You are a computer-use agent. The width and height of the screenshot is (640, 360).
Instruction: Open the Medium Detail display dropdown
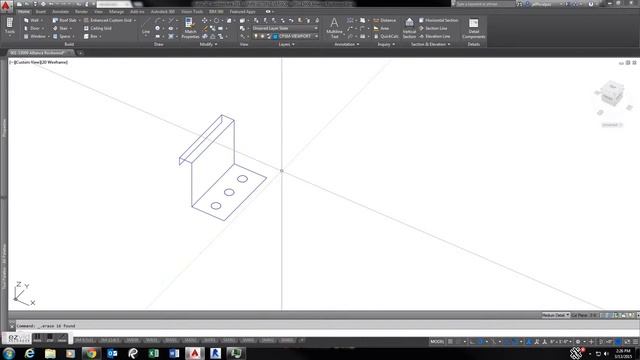pos(556,315)
